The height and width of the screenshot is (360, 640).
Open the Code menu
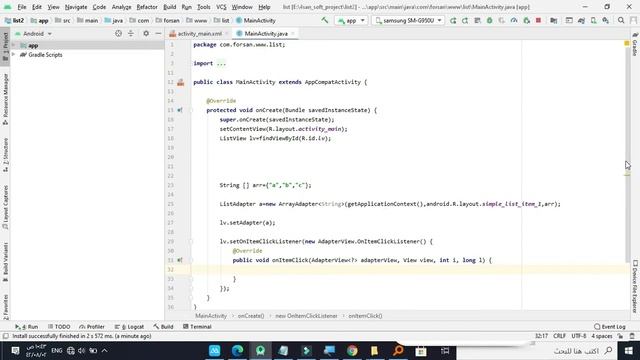pos(99,7)
